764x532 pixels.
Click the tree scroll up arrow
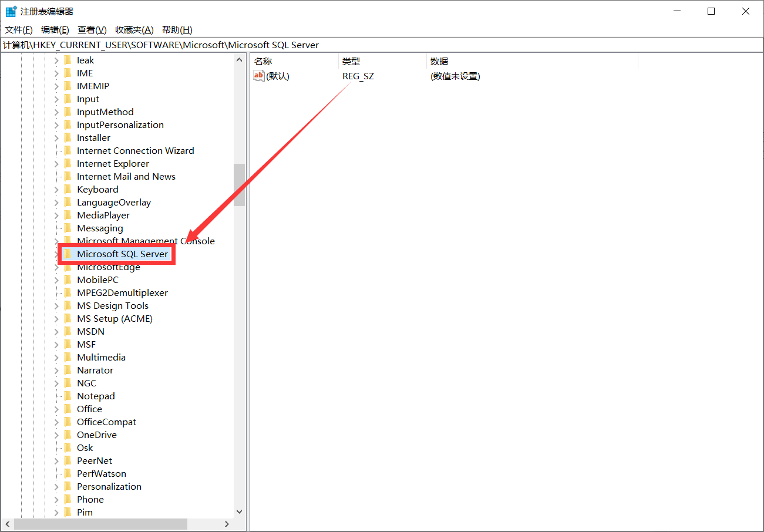239,60
